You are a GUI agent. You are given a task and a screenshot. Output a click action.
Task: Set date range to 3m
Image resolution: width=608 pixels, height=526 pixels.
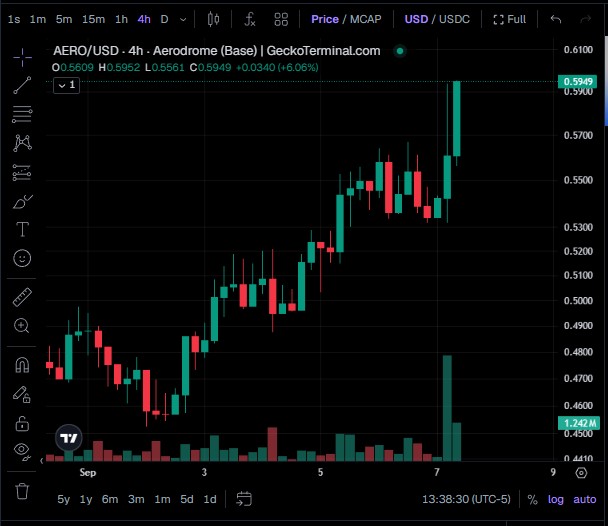click(x=136, y=499)
